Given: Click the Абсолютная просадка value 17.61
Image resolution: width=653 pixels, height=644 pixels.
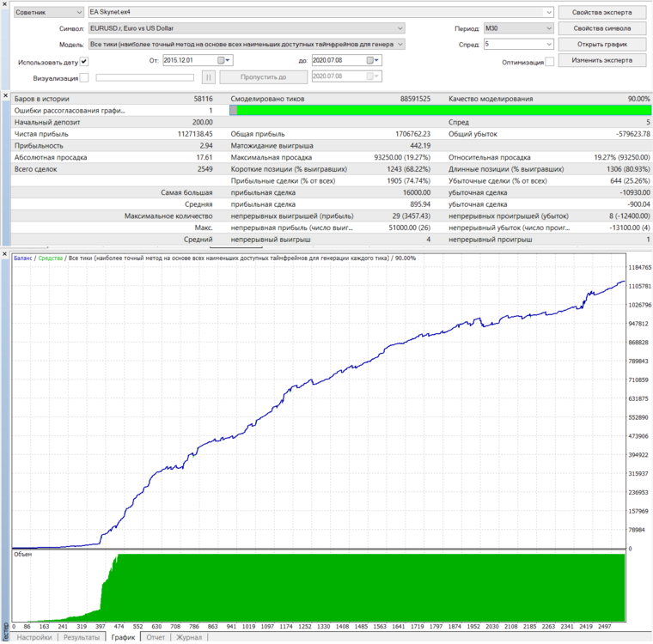Looking at the screenshot, I should pos(204,157).
